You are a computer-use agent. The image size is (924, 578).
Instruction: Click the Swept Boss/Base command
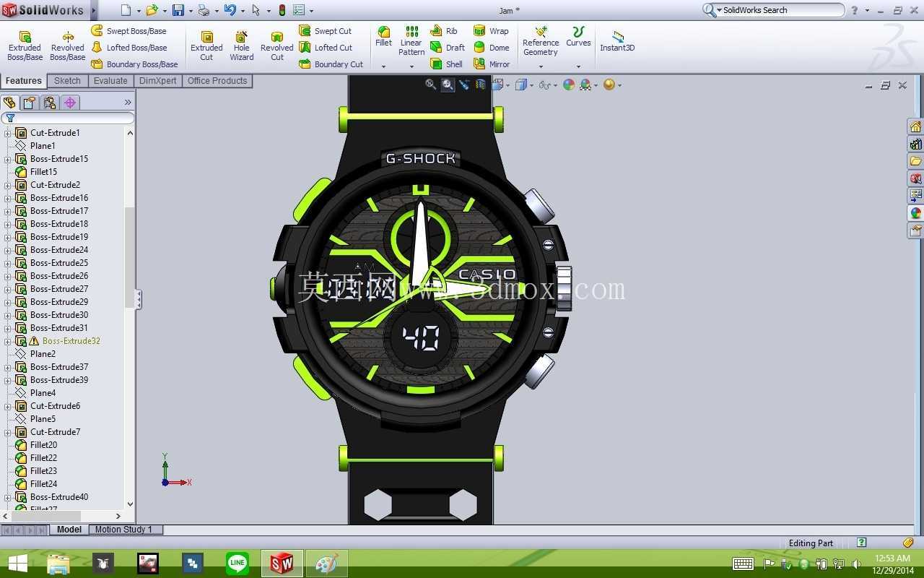pyautogui.click(x=128, y=31)
